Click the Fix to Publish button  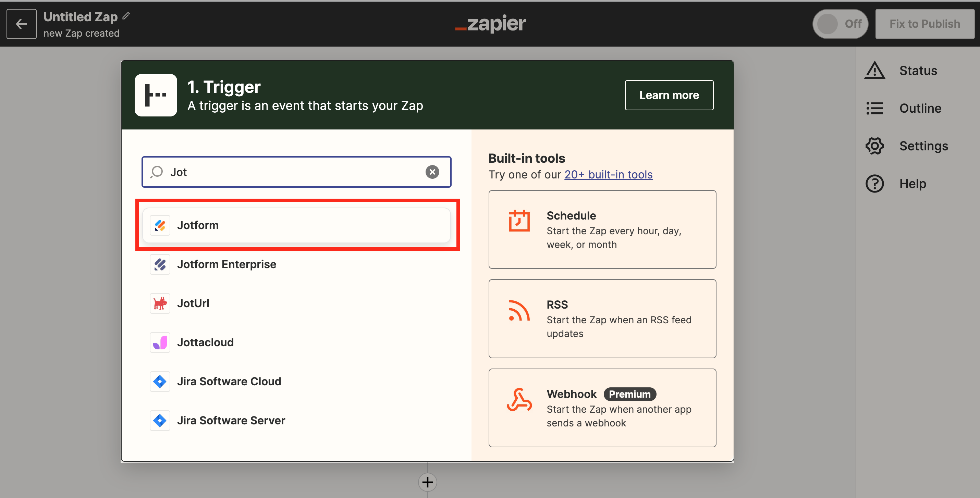click(x=924, y=24)
